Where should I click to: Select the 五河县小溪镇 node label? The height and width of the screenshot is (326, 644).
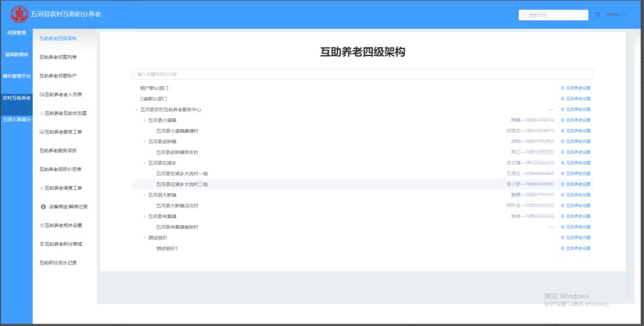tap(162, 121)
